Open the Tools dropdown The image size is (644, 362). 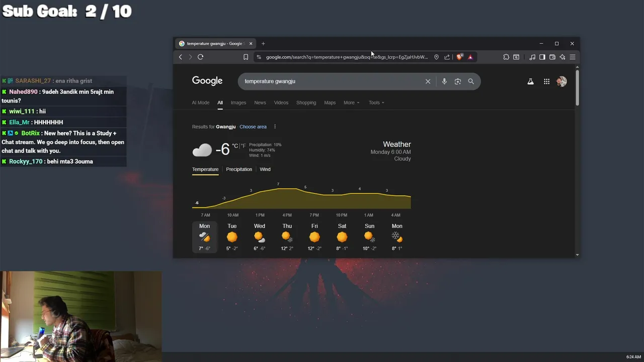pos(376,103)
